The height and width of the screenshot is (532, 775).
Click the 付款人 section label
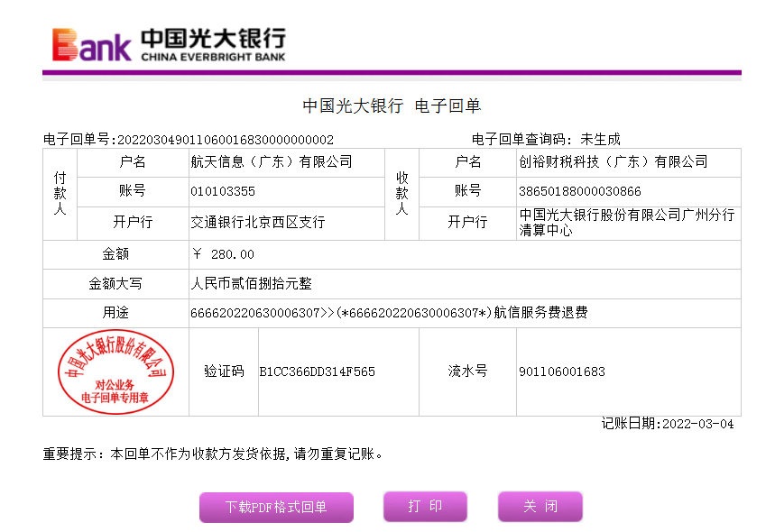point(60,194)
